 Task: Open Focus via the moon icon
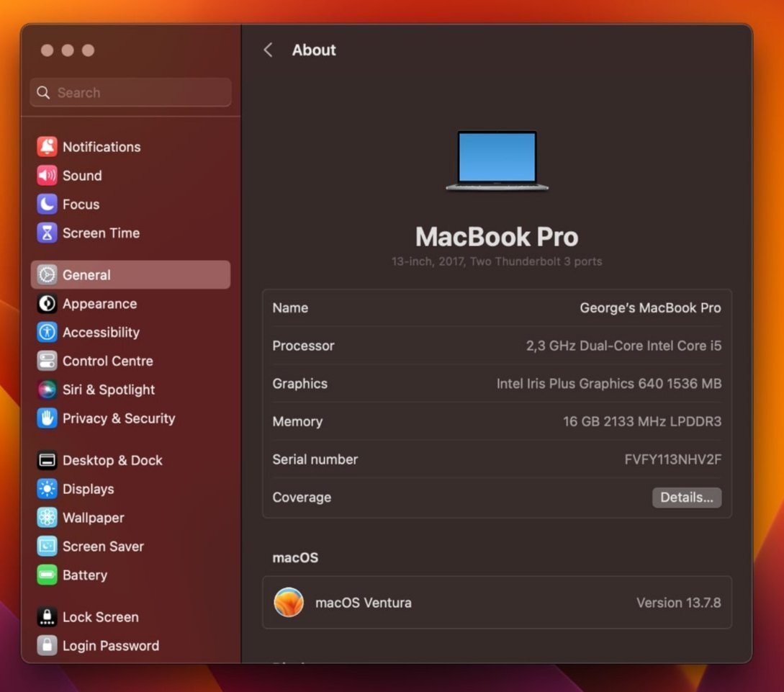tap(47, 205)
